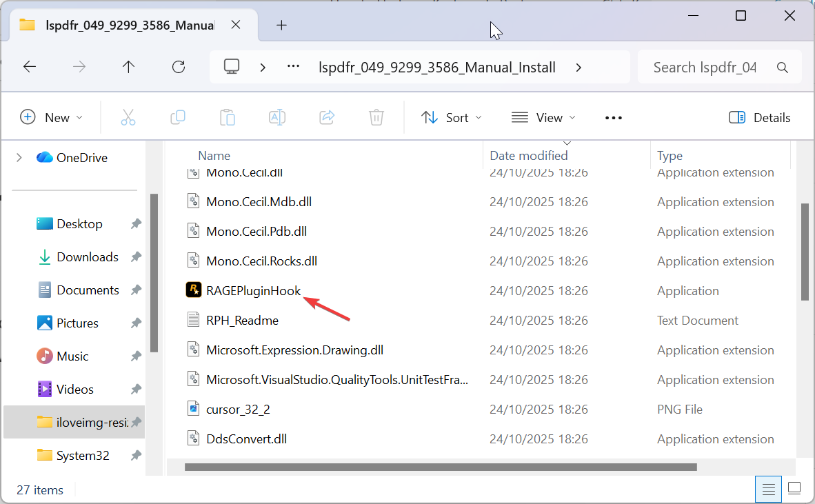The image size is (815, 504).
Task: Add a new tab
Action: click(x=281, y=26)
